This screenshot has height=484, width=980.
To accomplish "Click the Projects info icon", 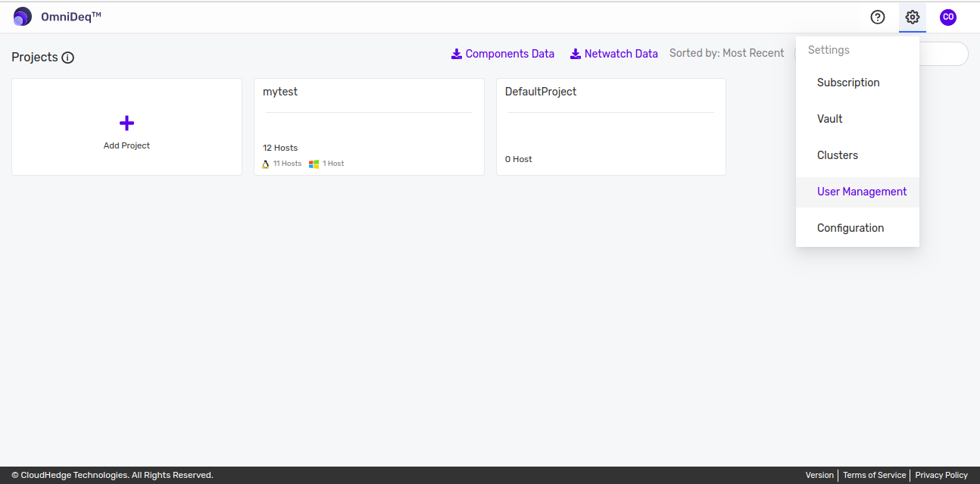I will click(68, 58).
